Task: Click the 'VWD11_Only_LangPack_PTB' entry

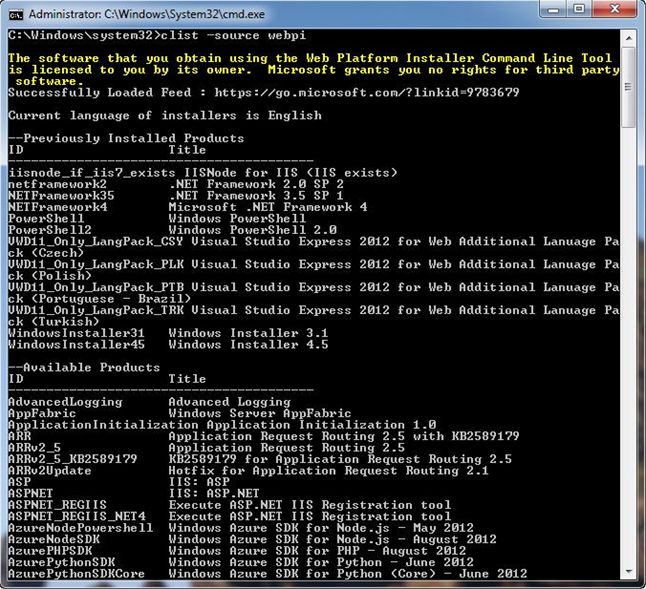Action: (x=96, y=287)
